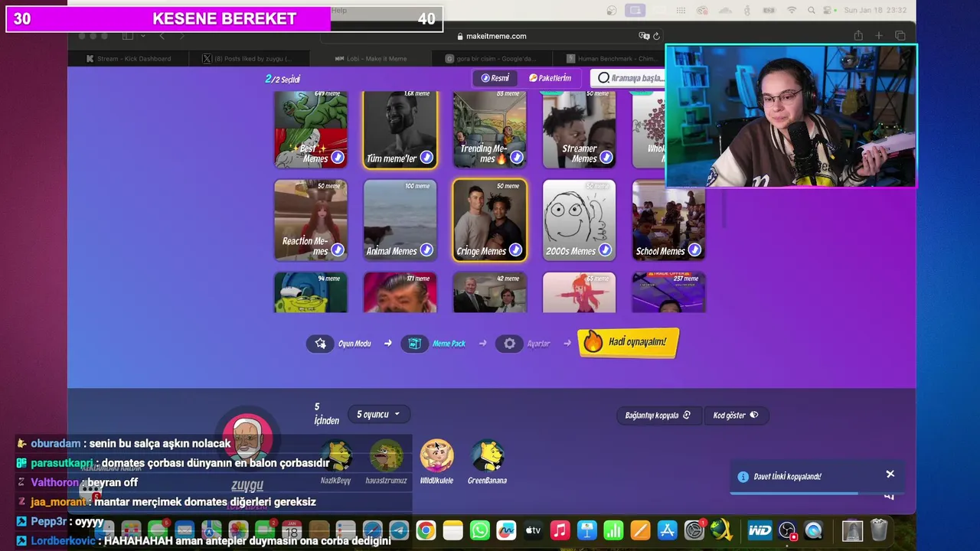980x551 pixels.
Task: Open a new browser tab with plus
Action: point(879,36)
